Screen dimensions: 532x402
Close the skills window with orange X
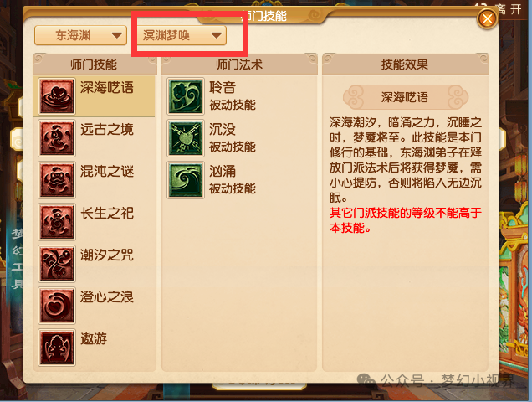click(x=487, y=18)
